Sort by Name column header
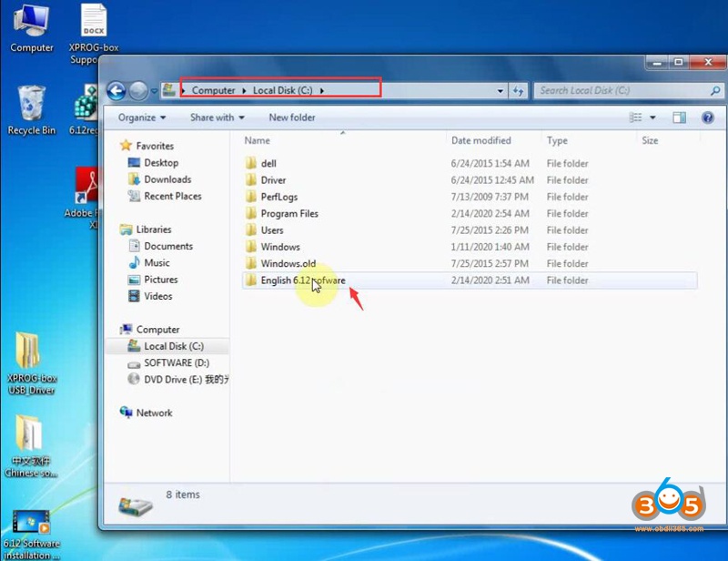 coord(258,140)
